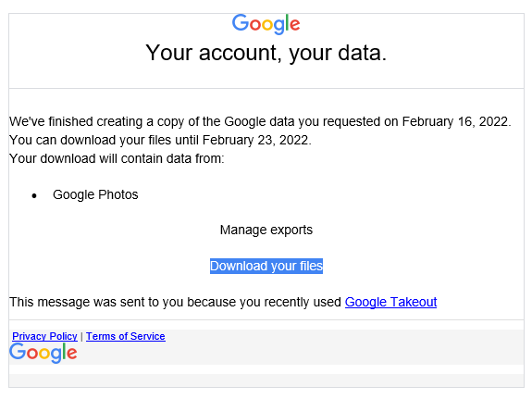Click the red letter e in the footer logo
The width and height of the screenshot is (532, 399).
click(x=72, y=353)
